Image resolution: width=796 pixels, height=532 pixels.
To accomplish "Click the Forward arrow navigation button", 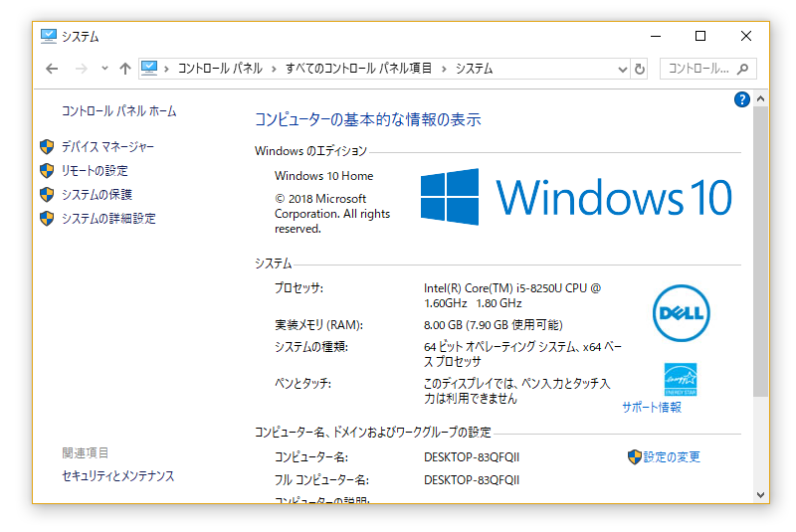I will pos(82,69).
